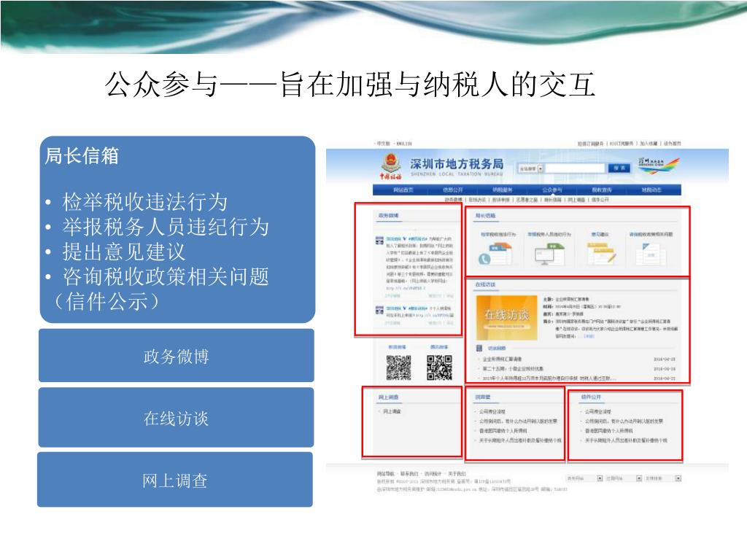This screenshot has width=747, height=560.
Task: Click 网站导航 in the footer
Action: [385, 474]
